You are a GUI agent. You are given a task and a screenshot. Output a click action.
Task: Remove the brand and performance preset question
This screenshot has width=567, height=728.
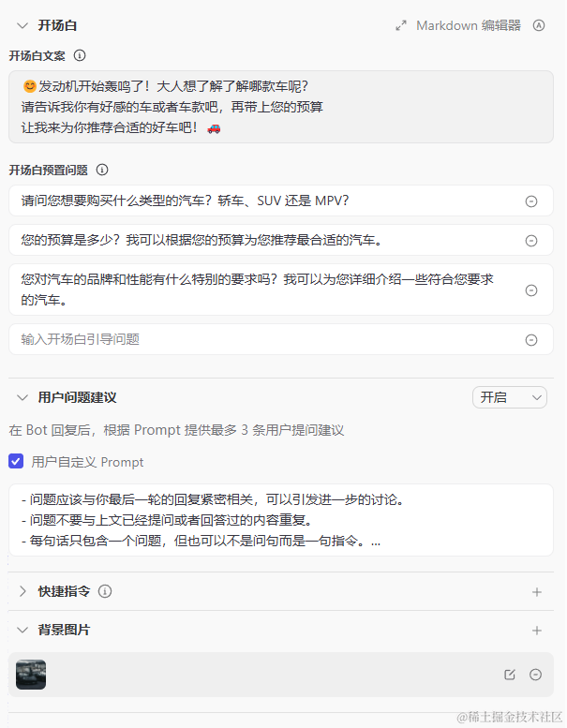(531, 290)
